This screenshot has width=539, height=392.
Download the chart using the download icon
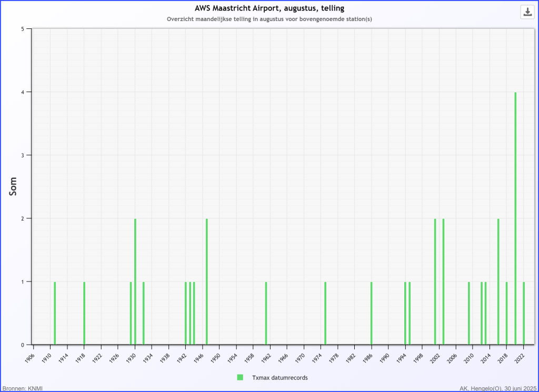(527, 12)
